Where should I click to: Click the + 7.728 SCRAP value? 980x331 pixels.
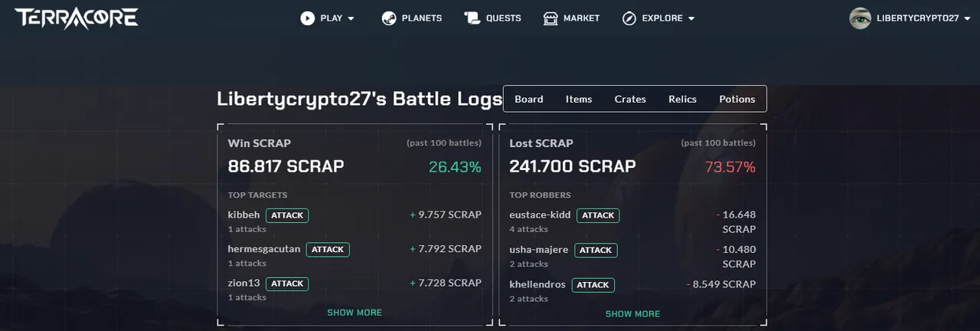[x=446, y=283]
